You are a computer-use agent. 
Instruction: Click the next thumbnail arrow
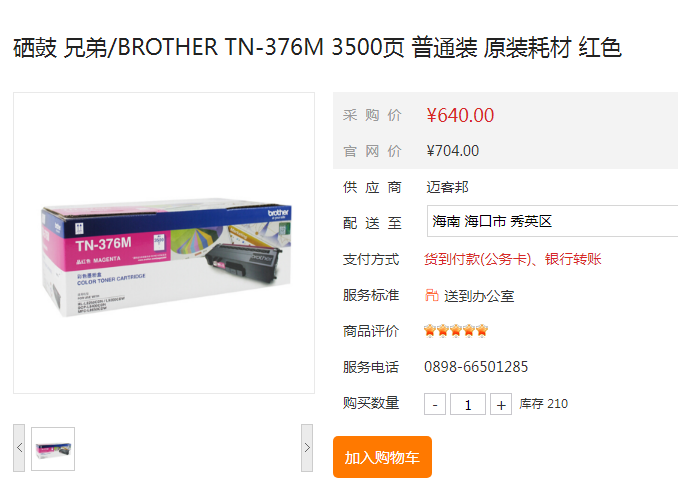307,448
